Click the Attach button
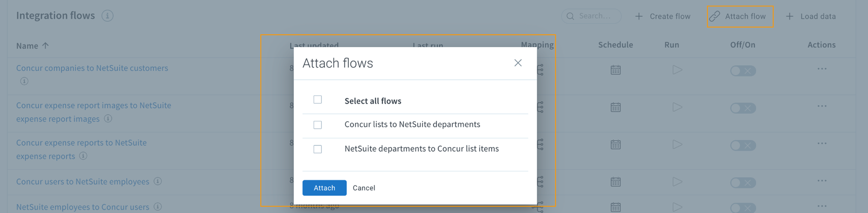The height and width of the screenshot is (213, 868). coord(324,188)
